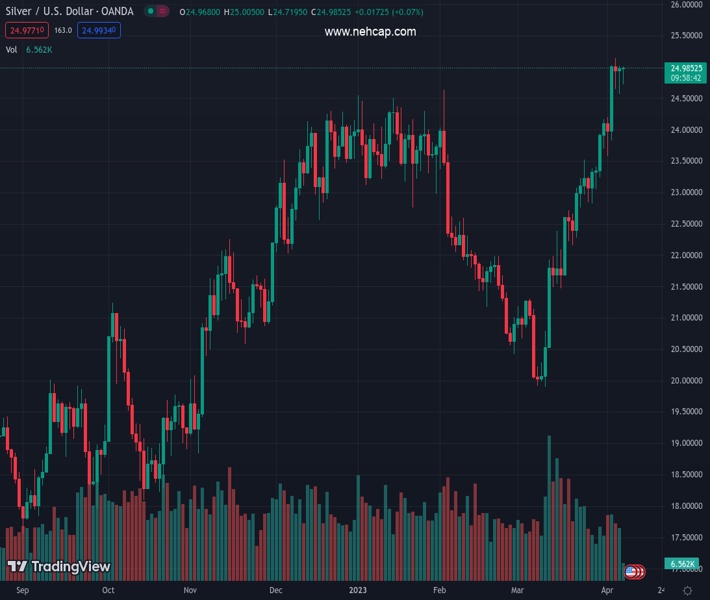Click the 2023 label on time axis

click(x=357, y=590)
